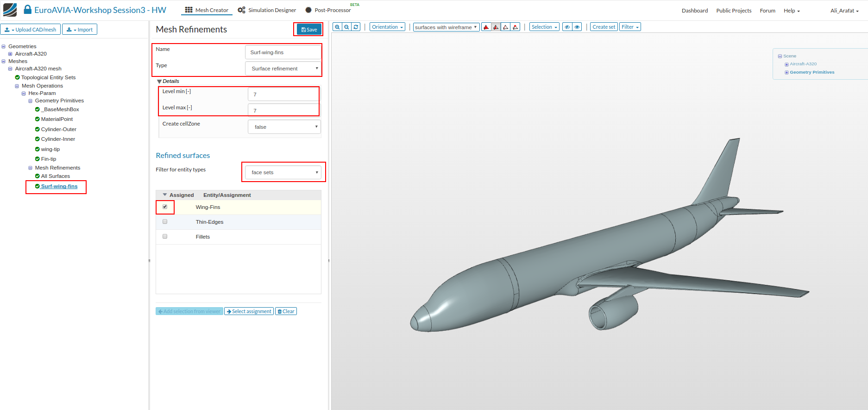The width and height of the screenshot is (868, 410).
Task: Activate the vertex selection pick mode icon
Action: (515, 27)
